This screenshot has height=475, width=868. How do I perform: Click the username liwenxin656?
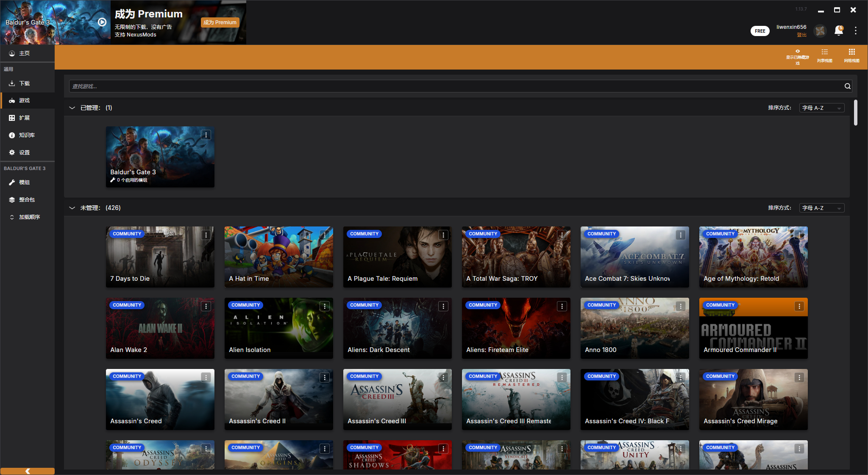tap(791, 27)
